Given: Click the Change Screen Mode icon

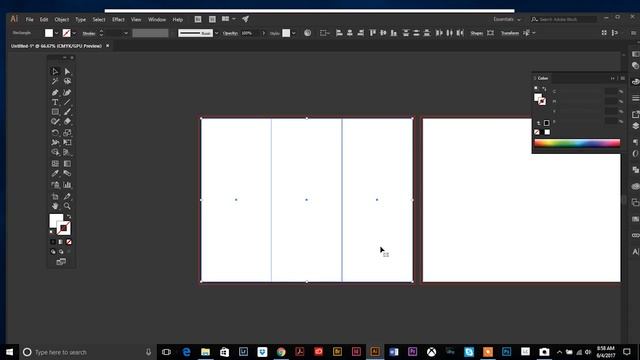Looking at the screenshot, I should click(x=61, y=262).
